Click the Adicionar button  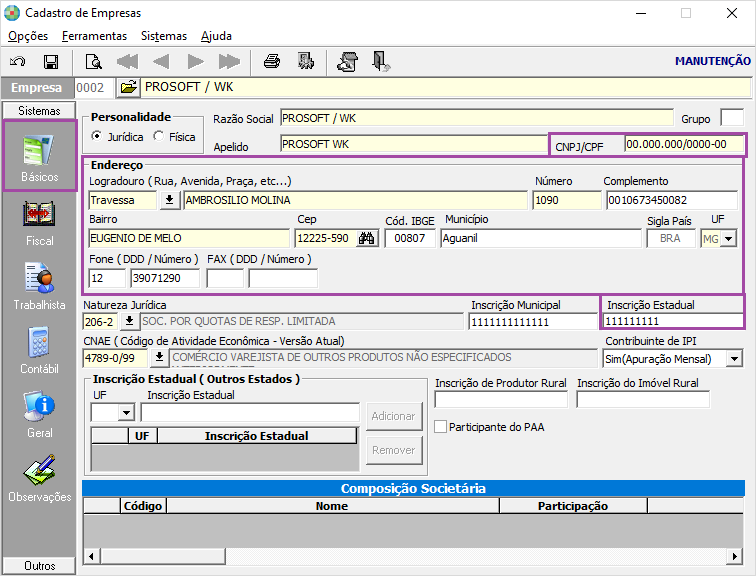(393, 416)
